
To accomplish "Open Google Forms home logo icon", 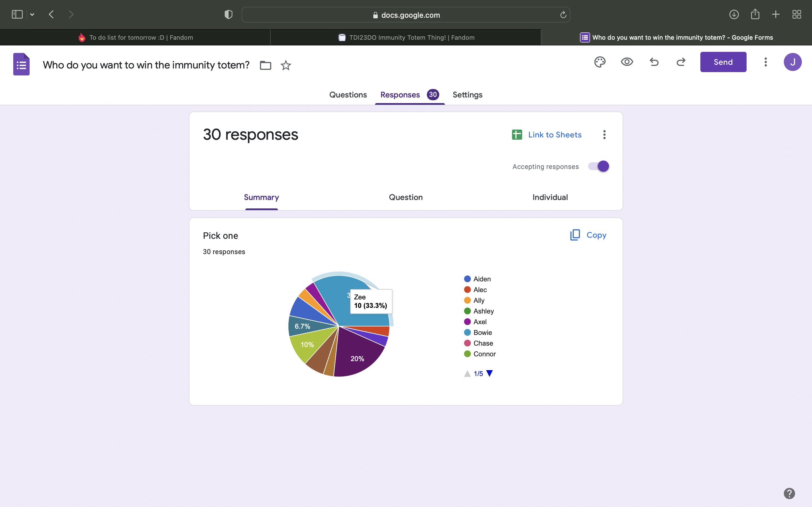I will [21, 64].
